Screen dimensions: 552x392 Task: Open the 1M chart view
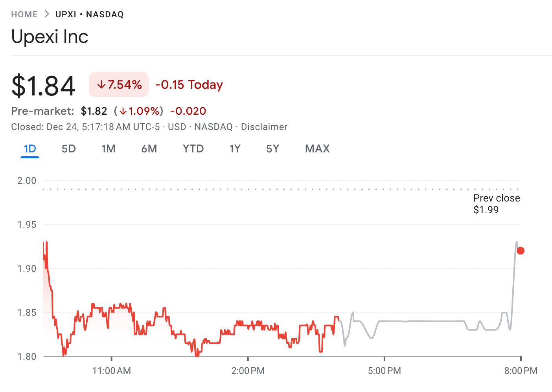[109, 148]
